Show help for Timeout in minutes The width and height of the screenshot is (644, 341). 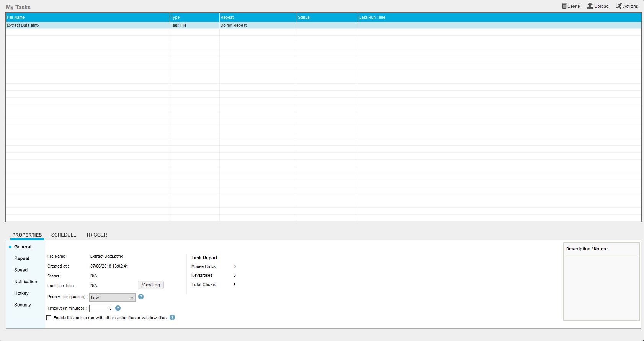point(118,308)
